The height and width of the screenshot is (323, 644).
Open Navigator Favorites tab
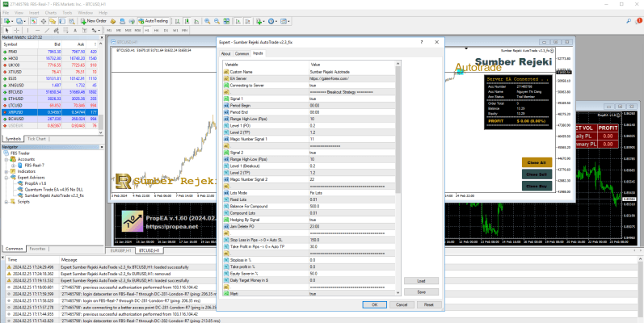click(37, 249)
